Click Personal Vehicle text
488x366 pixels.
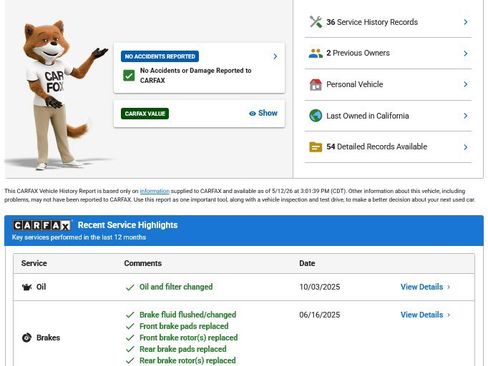355,84
